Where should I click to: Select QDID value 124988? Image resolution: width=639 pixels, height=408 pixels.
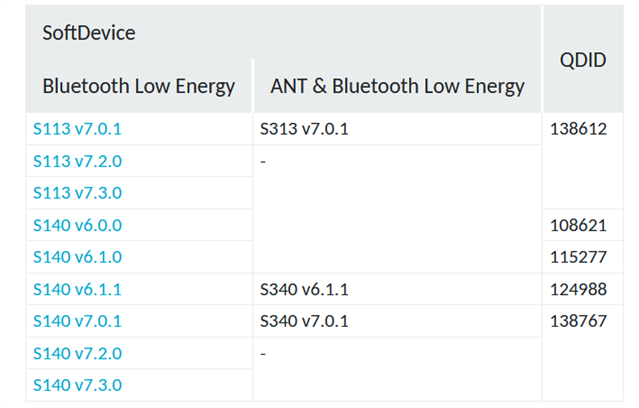(x=579, y=289)
